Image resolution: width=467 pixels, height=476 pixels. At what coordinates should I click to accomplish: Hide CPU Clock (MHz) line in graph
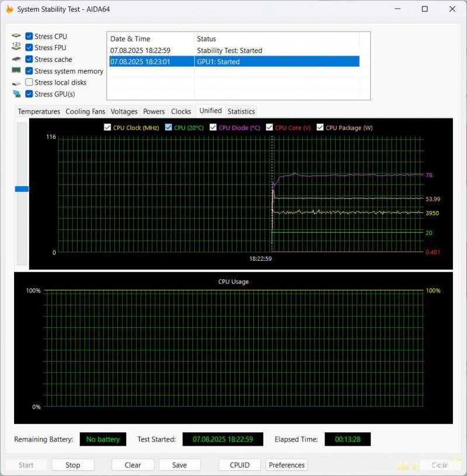pos(107,128)
